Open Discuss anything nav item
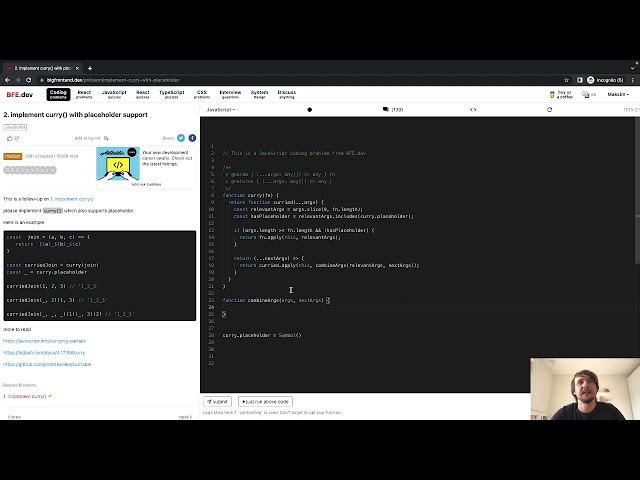The height and width of the screenshot is (480, 640). pyautogui.click(x=287, y=94)
